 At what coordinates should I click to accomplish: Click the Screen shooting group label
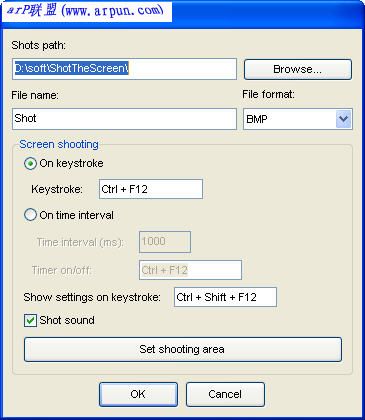[59, 144]
